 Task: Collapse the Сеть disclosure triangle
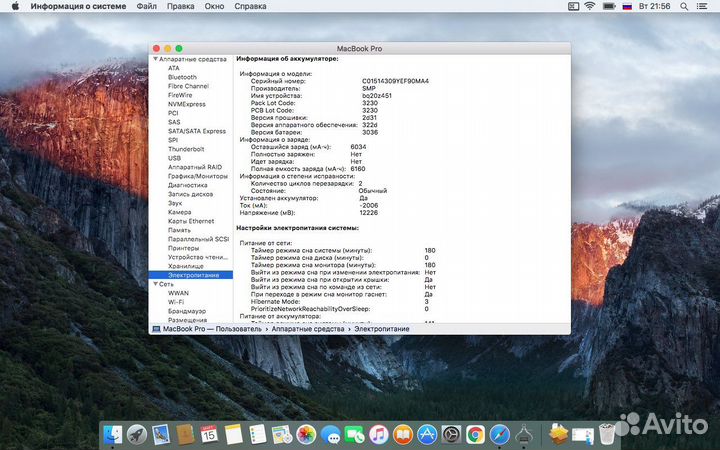[x=156, y=284]
